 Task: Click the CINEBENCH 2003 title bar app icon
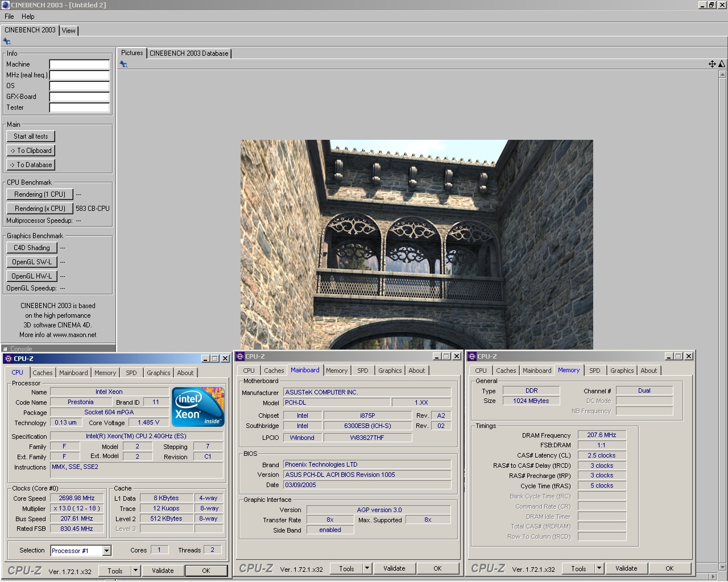pyautogui.click(x=5, y=5)
